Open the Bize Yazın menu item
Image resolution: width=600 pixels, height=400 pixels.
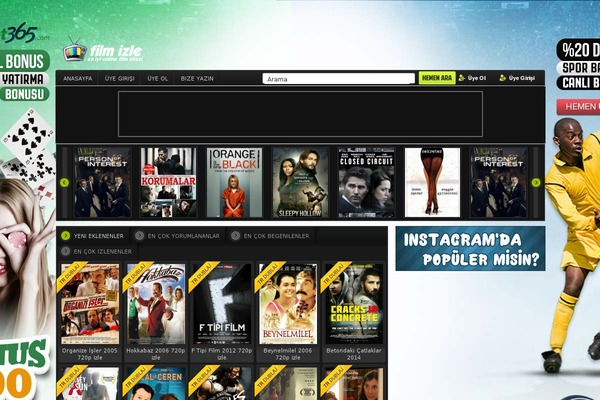(197, 78)
